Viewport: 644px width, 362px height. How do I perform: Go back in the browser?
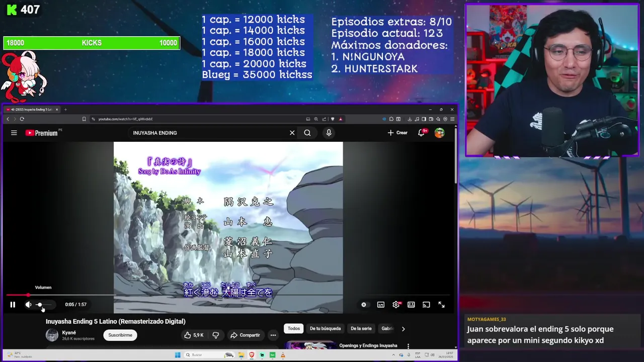pyautogui.click(x=8, y=119)
